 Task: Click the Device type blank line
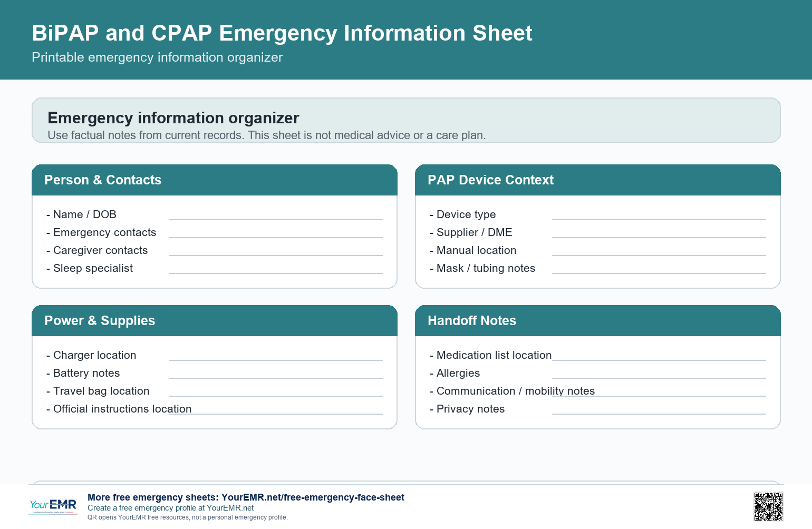[x=659, y=219]
